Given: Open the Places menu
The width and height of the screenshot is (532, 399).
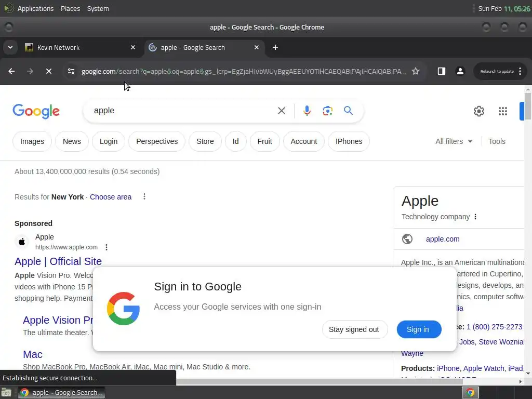Looking at the screenshot, I should [70, 8].
